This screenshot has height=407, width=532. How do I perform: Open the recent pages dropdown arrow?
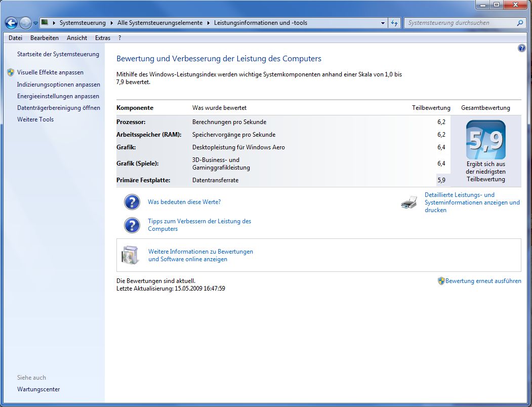[35, 23]
